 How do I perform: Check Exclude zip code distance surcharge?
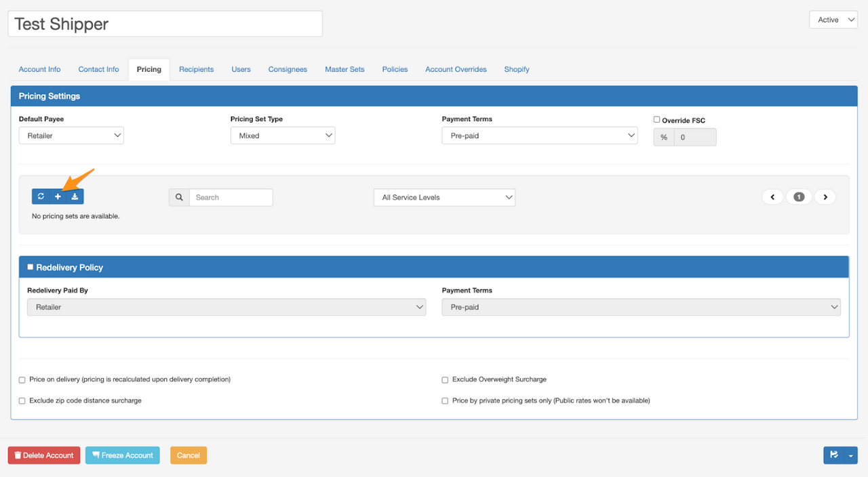pos(22,401)
